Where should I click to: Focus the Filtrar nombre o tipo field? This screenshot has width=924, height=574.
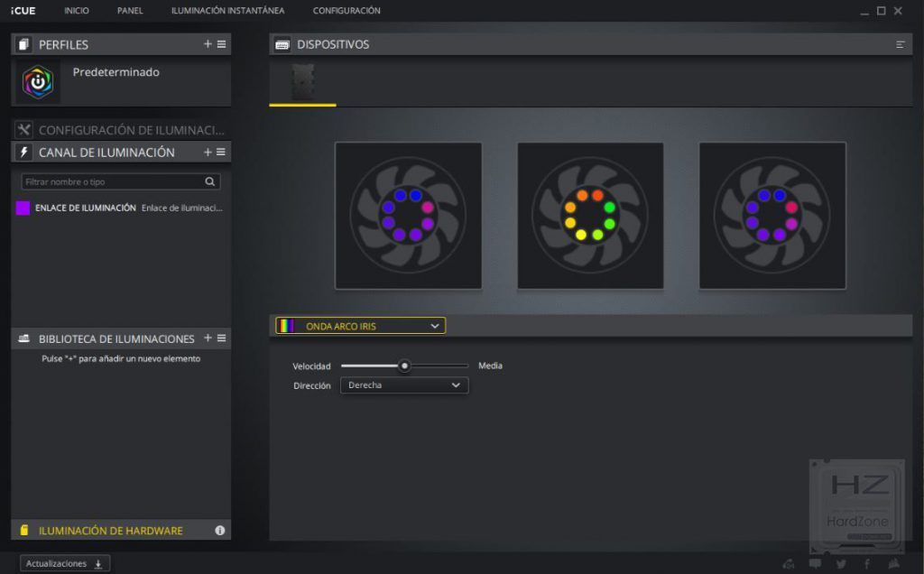click(121, 181)
